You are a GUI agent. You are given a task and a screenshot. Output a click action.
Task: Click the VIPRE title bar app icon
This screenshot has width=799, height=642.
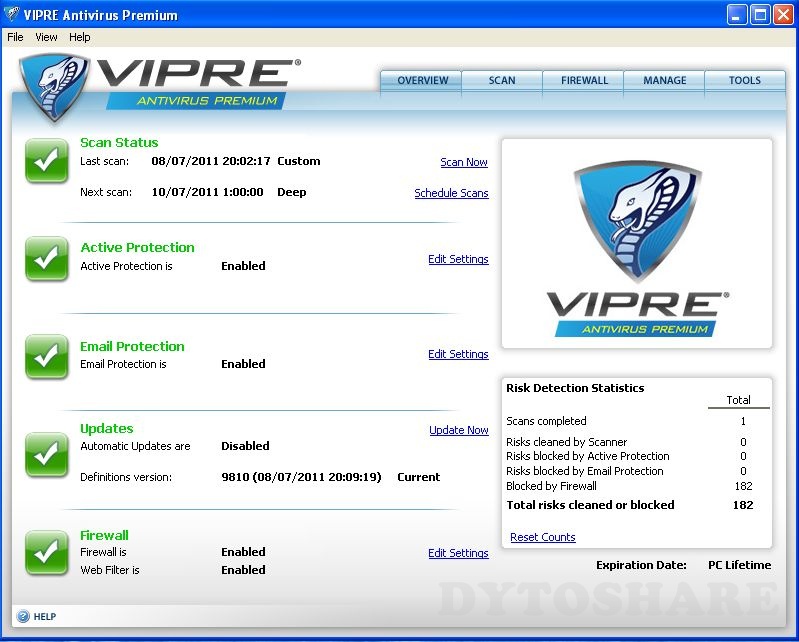(x=11, y=14)
